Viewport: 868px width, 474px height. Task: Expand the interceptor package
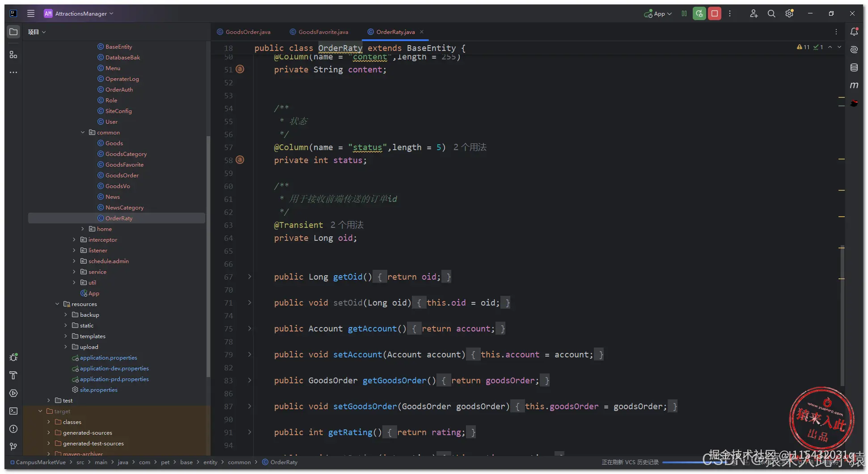point(74,239)
